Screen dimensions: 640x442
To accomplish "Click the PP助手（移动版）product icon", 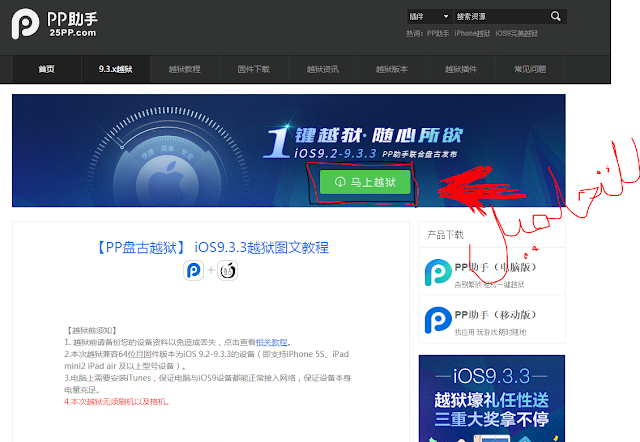I will tap(438, 320).
